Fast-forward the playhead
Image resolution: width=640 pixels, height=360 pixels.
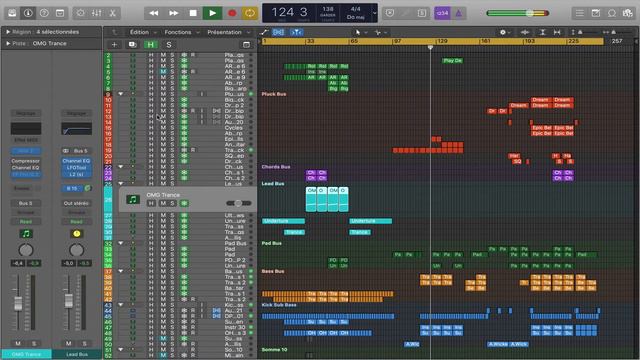click(x=173, y=13)
